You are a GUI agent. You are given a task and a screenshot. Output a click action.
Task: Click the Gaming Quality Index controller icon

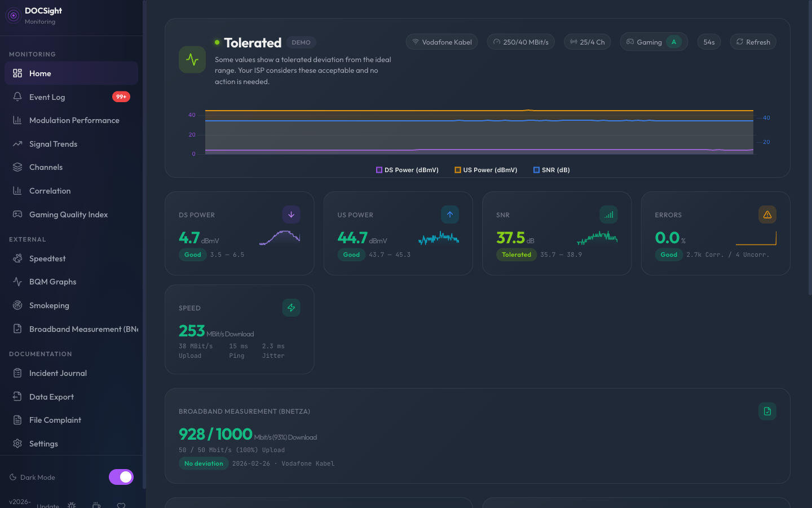[x=17, y=214]
